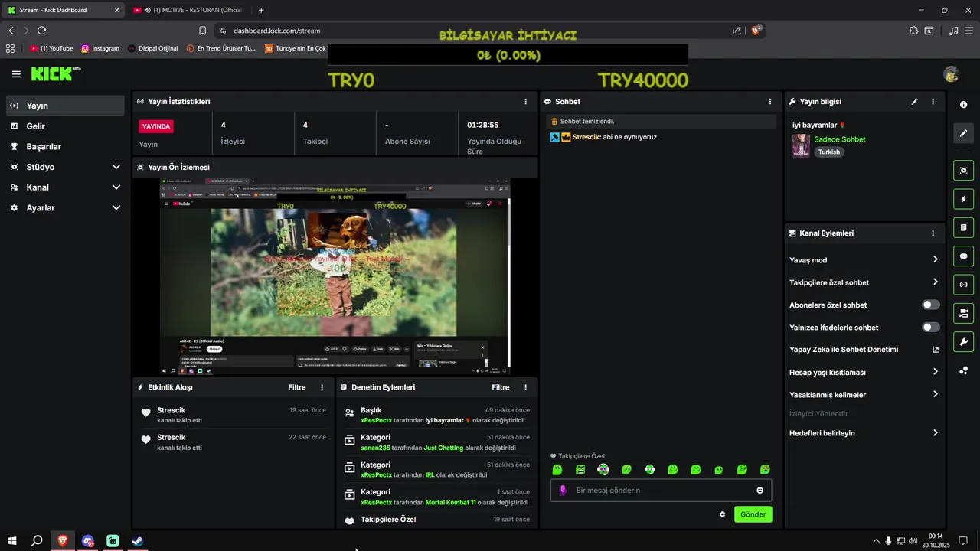The height and width of the screenshot is (551, 980).
Task: Toggle the wrench stream info widget in sidebar
Action: point(963,341)
